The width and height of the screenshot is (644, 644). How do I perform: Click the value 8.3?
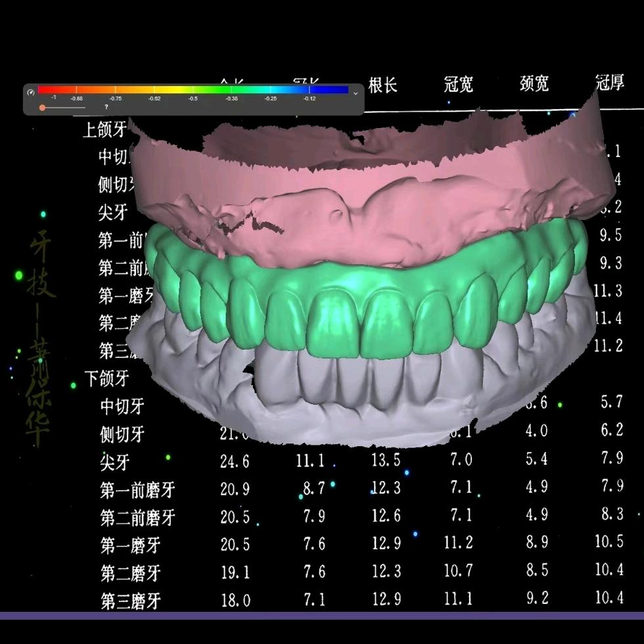(612, 513)
